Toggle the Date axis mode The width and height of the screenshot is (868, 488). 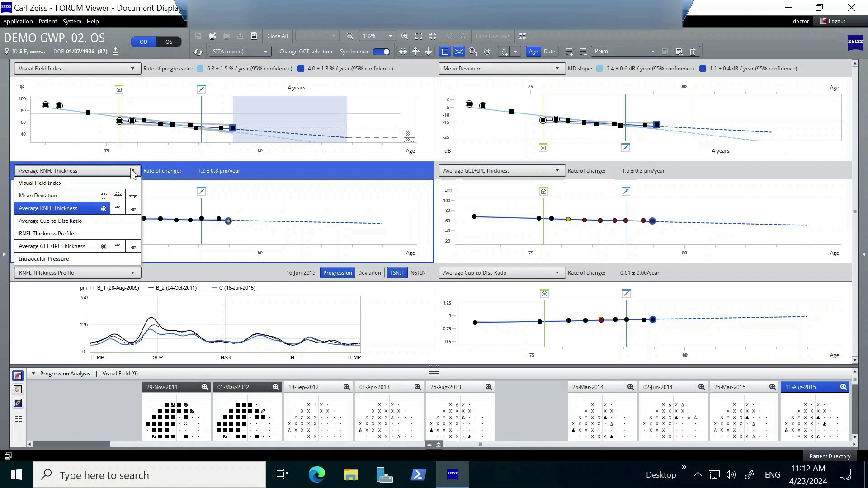(549, 52)
